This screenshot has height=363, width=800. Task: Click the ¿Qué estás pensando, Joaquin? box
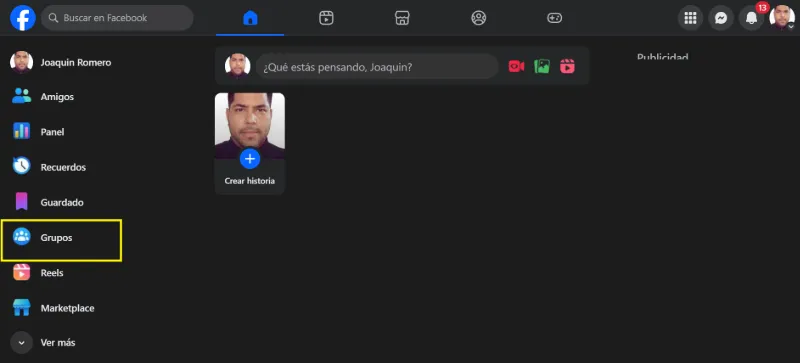click(x=377, y=66)
